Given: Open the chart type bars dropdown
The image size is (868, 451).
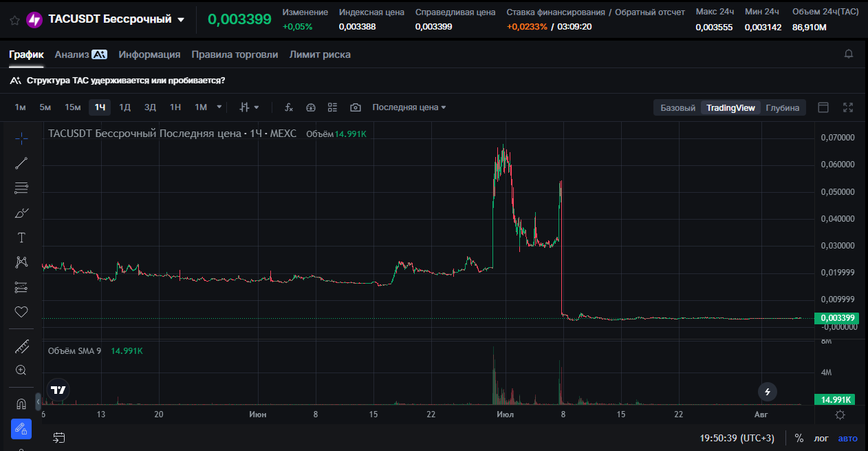Looking at the screenshot, I should 249,107.
